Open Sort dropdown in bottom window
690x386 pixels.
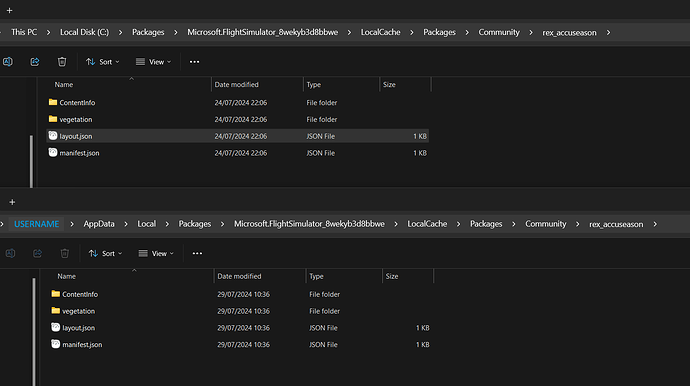[x=105, y=254]
